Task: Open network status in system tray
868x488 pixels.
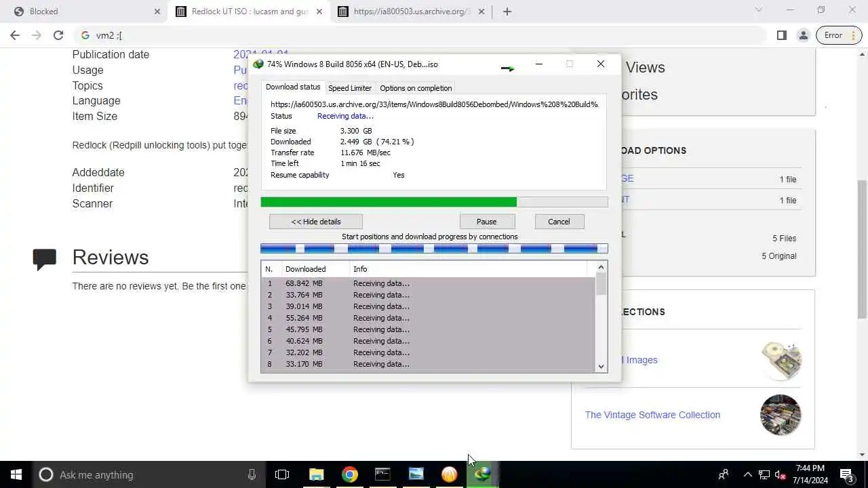Action: coord(764,474)
